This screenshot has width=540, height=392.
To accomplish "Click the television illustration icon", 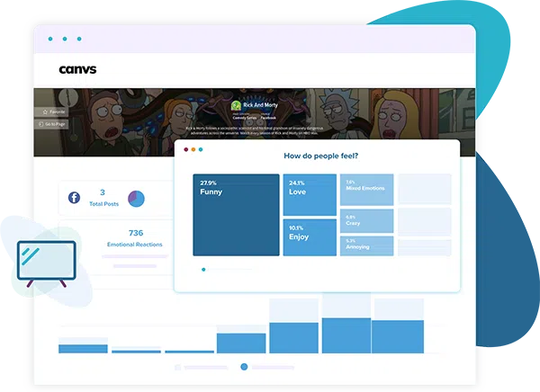I will coord(47,263).
